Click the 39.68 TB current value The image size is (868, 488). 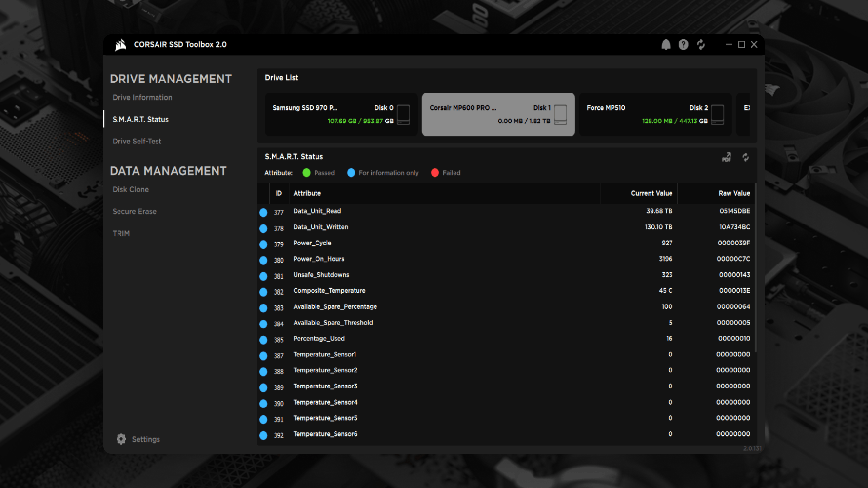[x=659, y=211]
